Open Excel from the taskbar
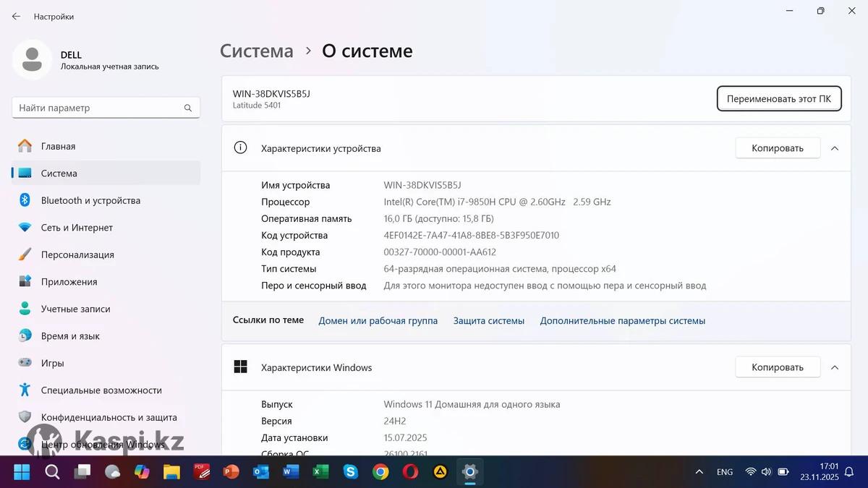This screenshot has width=868, height=488. point(320,472)
